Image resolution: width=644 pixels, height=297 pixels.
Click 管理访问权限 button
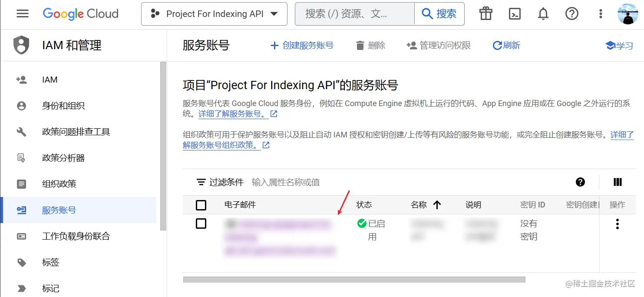click(x=439, y=45)
